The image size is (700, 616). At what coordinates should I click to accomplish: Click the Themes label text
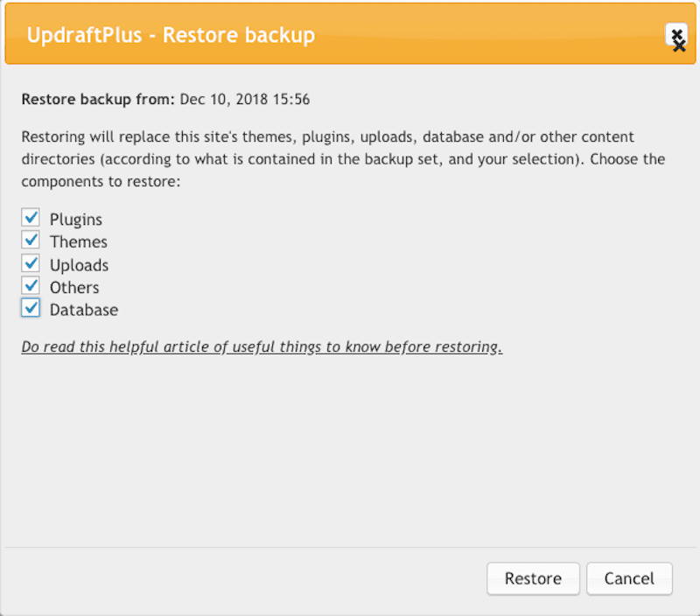coord(78,241)
